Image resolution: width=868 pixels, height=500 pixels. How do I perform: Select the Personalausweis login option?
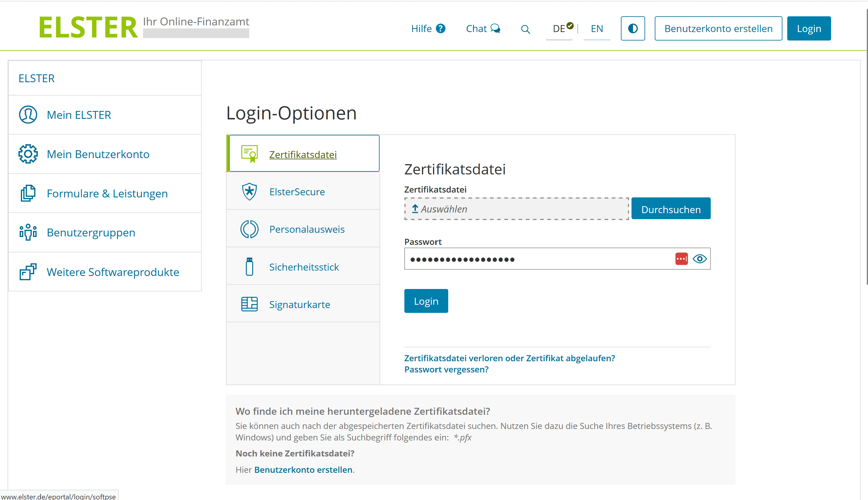[306, 229]
